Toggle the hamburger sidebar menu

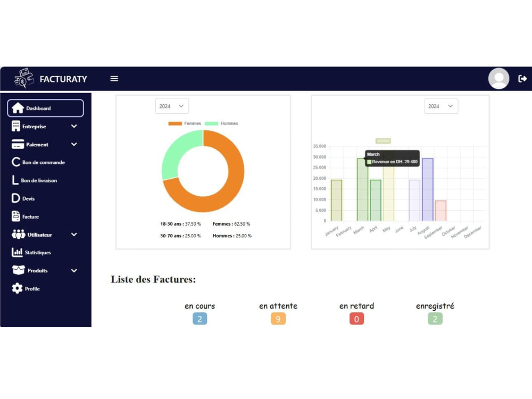pos(114,79)
